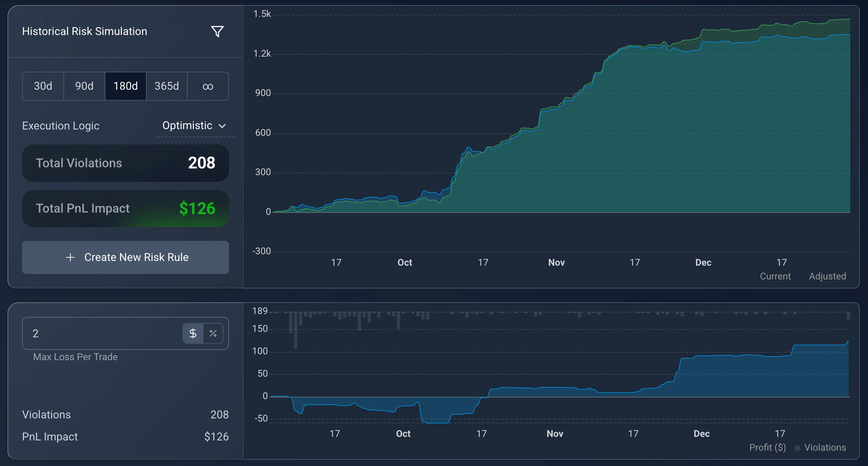Image resolution: width=868 pixels, height=466 pixels.
Task: Click the 1.2k y-axis label
Action: coord(262,54)
